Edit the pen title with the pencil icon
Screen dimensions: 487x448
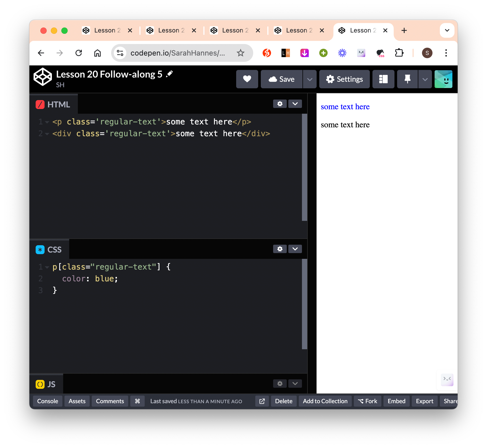[170, 74]
